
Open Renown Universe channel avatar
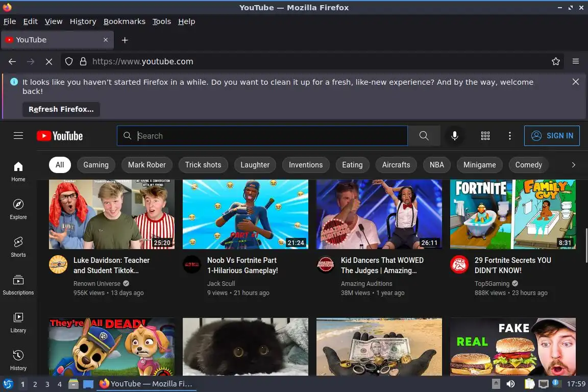coord(58,264)
